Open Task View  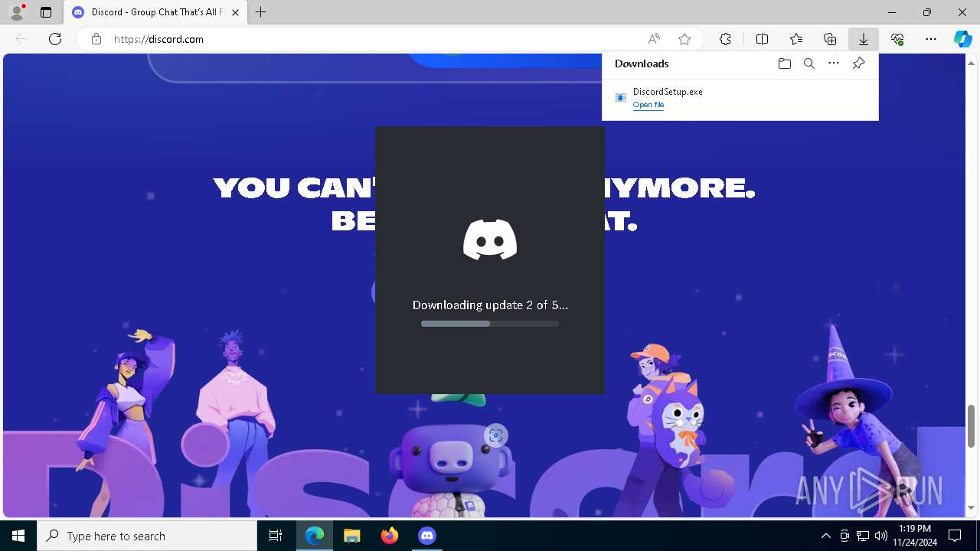point(276,536)
